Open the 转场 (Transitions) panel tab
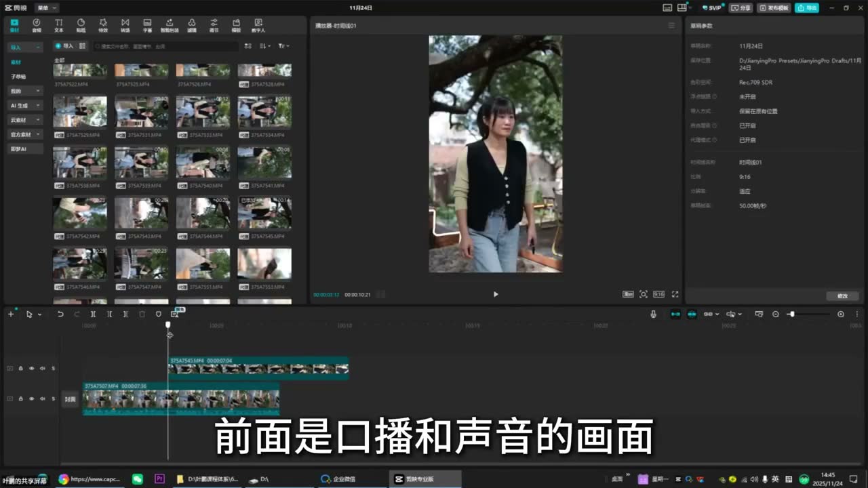868x488 pixels. [x=125, y=26]
